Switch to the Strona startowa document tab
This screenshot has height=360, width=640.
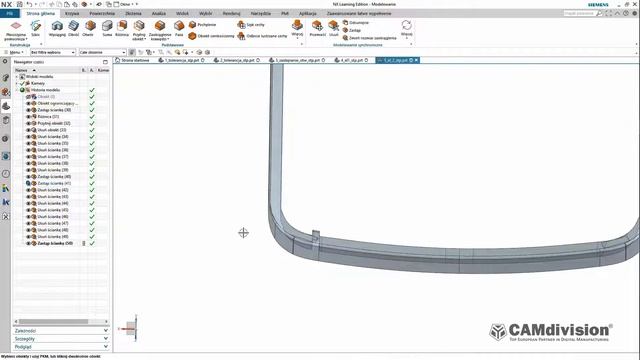tap(132, 60)
